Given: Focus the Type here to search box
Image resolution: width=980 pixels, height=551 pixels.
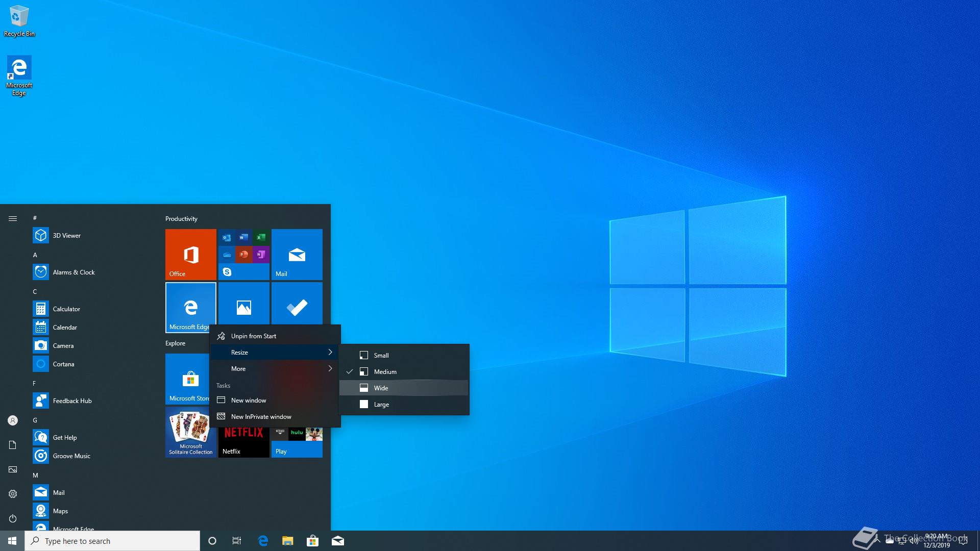Looking at the screenshot, I should (x=112, y=541).
